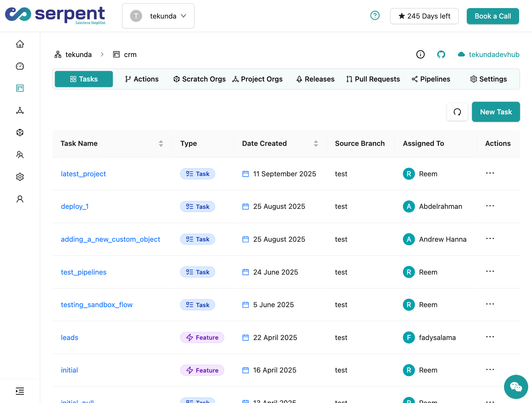532x403 pixels.
Task: Open the chat support bubble
Action: 516,387
